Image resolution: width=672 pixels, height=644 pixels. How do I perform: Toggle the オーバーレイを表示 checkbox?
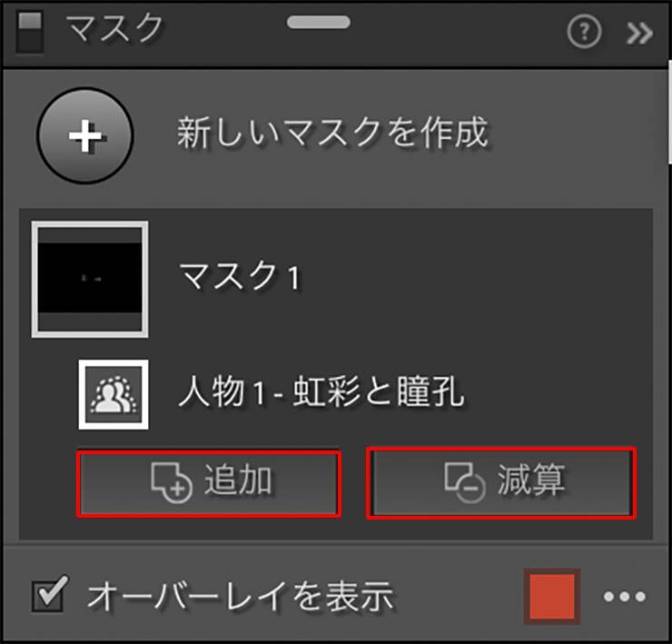50,593
